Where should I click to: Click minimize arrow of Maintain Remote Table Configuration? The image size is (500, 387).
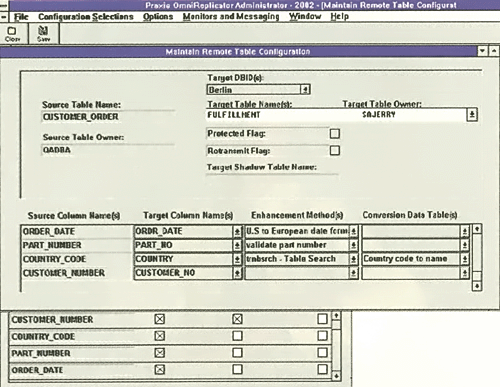click(x=482, y=51)
